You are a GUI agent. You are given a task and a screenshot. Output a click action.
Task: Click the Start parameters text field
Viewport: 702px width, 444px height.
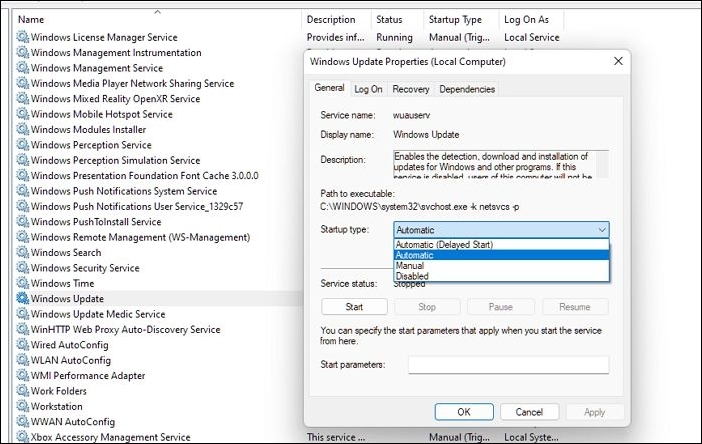(x=508, y=365)
